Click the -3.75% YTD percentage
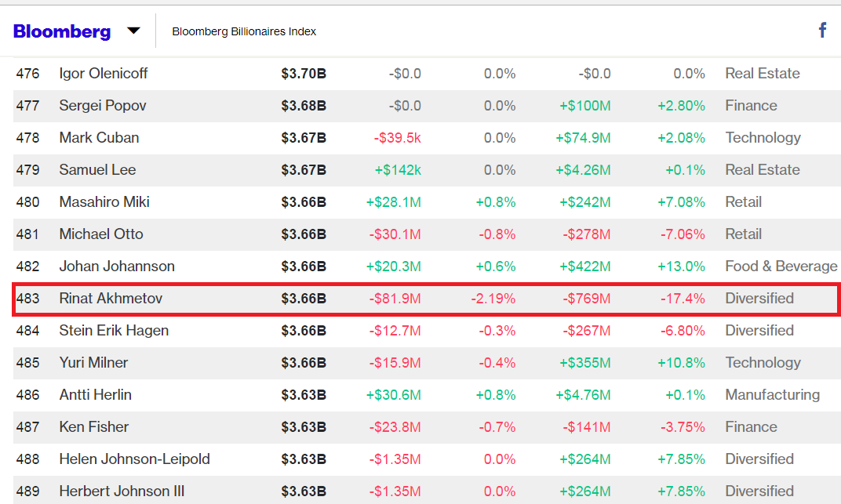 (683, 427)
